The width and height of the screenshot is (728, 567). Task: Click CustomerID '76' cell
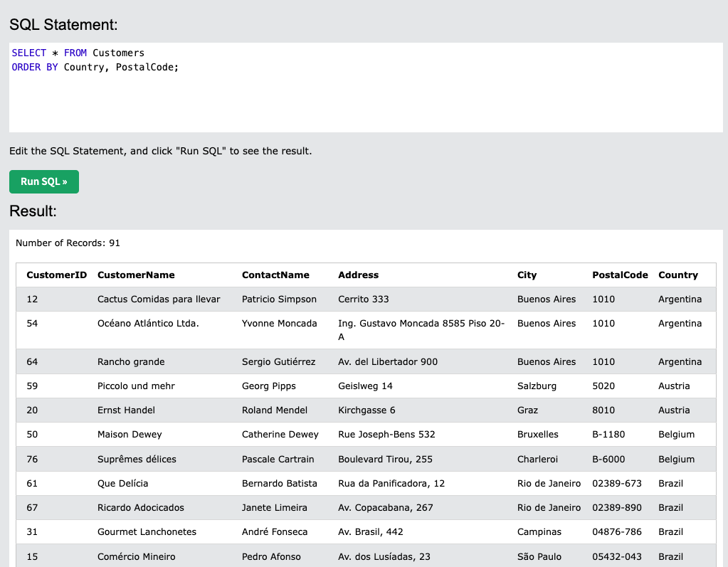coord(32,459)
